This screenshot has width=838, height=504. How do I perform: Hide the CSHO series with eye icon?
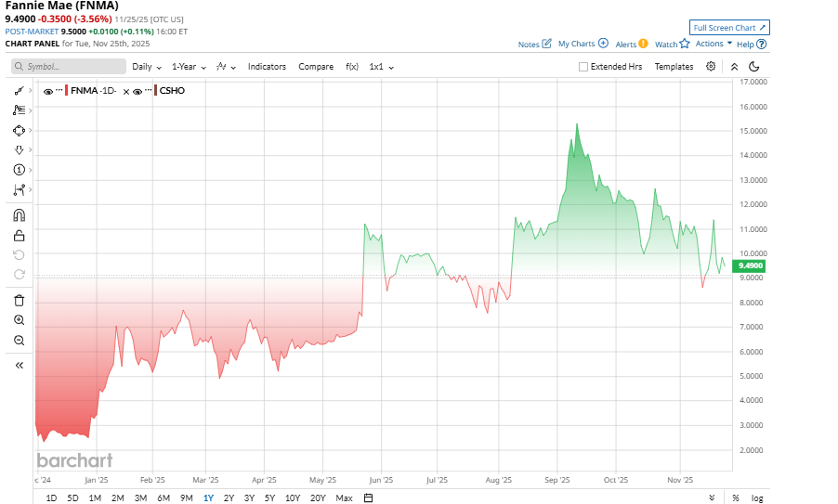pos(137,91)
